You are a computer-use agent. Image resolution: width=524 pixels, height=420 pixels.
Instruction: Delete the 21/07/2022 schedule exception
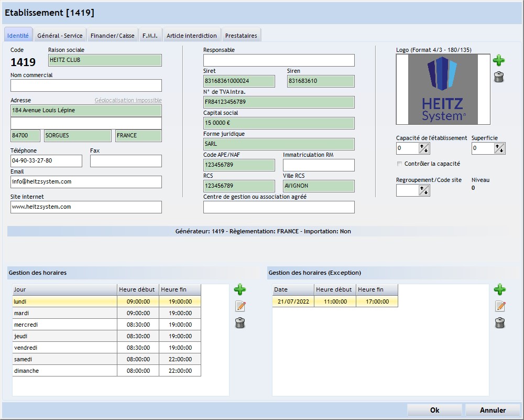tap(500, 323)
